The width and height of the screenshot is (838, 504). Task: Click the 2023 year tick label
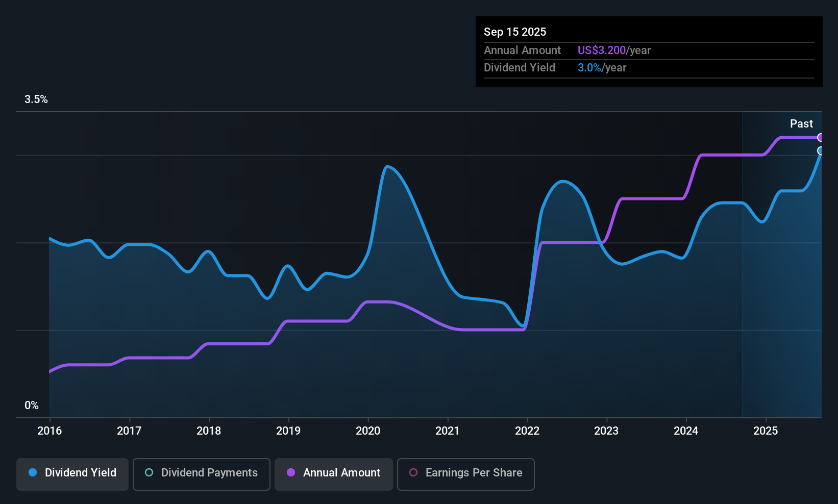(x=606, y=431)
